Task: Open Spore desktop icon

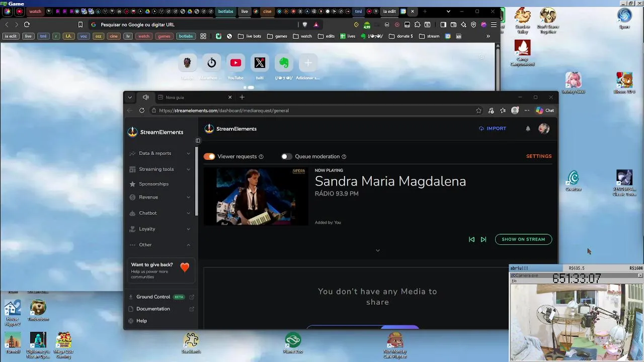Action: 624,19
